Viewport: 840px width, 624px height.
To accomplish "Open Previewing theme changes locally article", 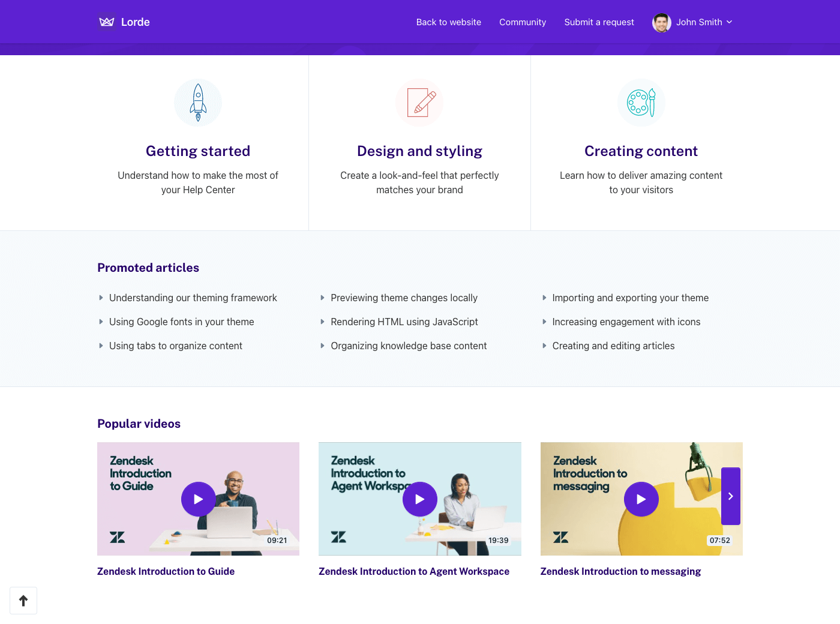I will (404, 298).
